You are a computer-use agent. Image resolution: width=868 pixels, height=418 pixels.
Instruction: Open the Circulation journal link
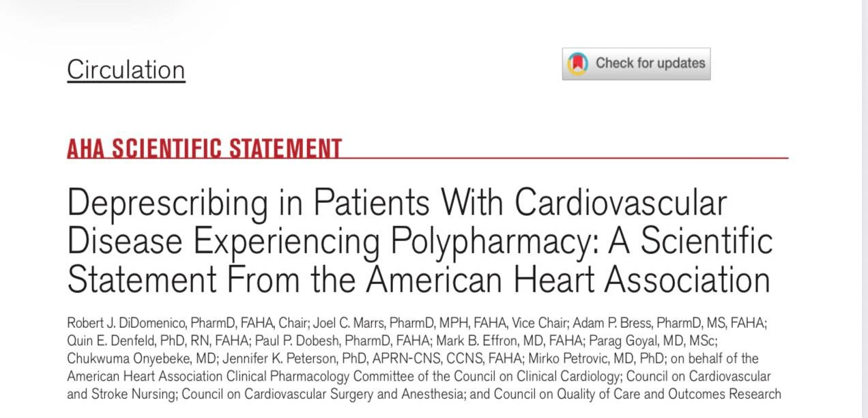(x=126, y=70)
